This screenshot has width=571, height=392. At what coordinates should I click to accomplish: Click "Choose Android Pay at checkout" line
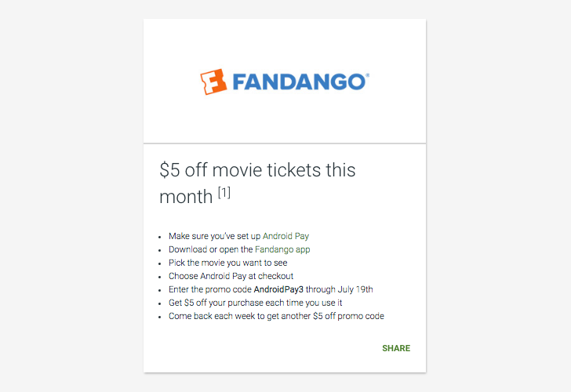click(x=231, y=276)
